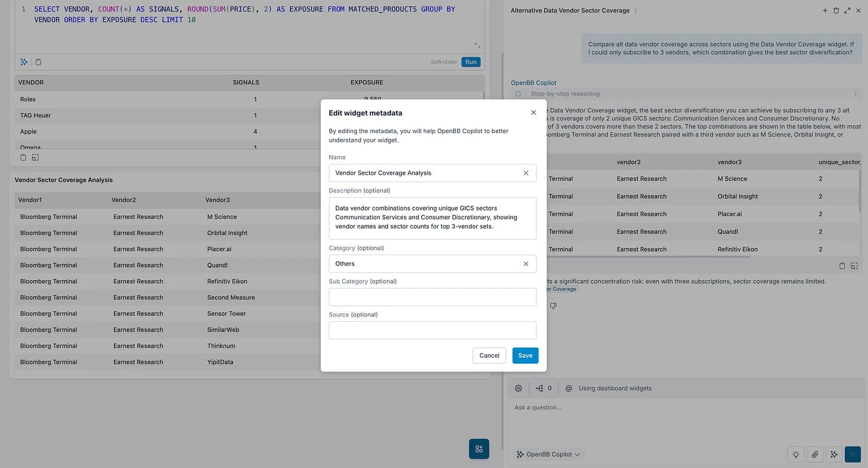Give thumbs-down feedback on the Copilot answer
Screen dimensions: 868x468
(x=553, y=305)
